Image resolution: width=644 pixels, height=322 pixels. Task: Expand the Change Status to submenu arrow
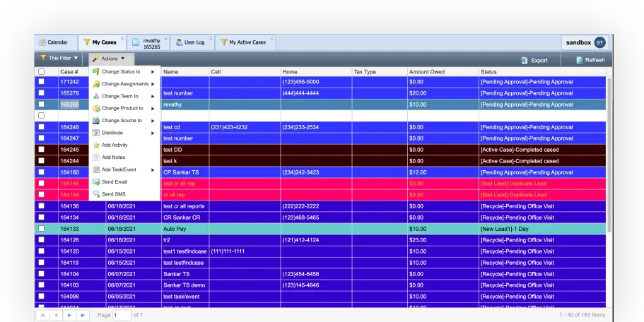coord(153,72)
